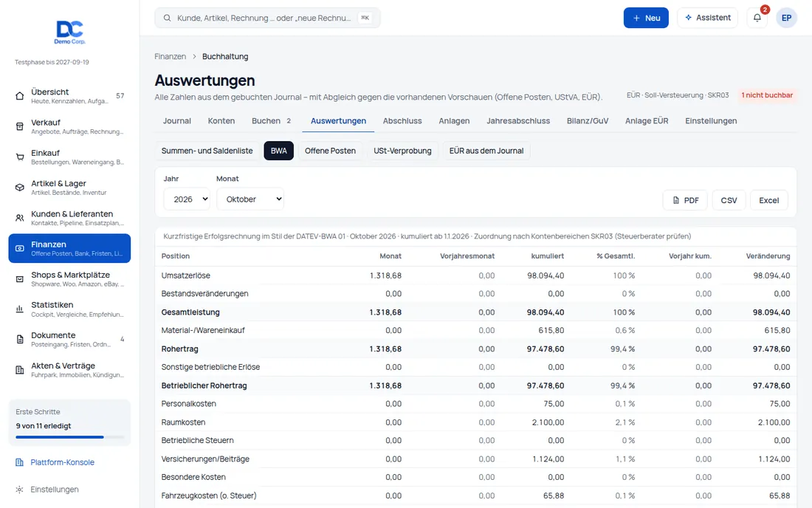Show the Offene Posten report
The image size is (812, 508).
coord(330,151)
